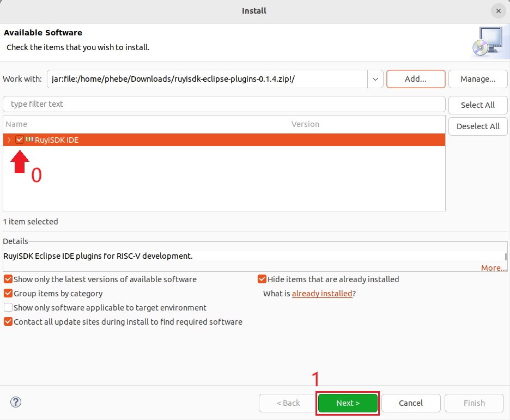Click the Manage... button

(478, 79)
